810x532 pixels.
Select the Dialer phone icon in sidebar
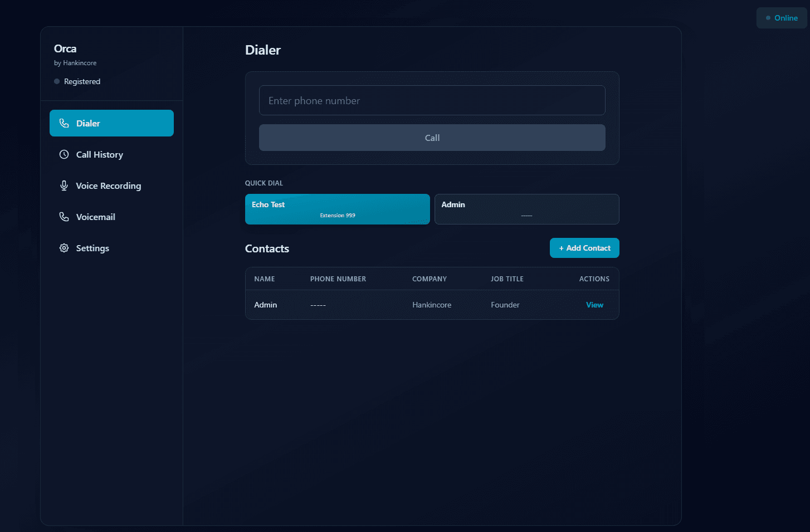(x=65, y=123)
